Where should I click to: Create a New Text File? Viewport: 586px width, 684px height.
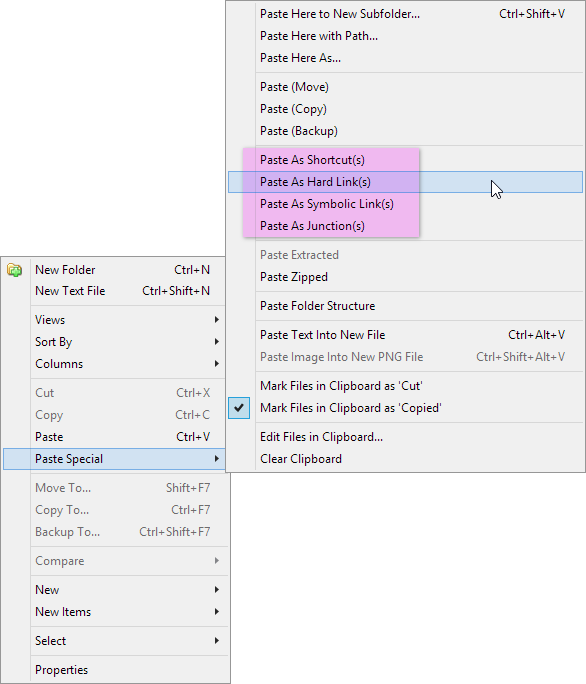point(114,291)
